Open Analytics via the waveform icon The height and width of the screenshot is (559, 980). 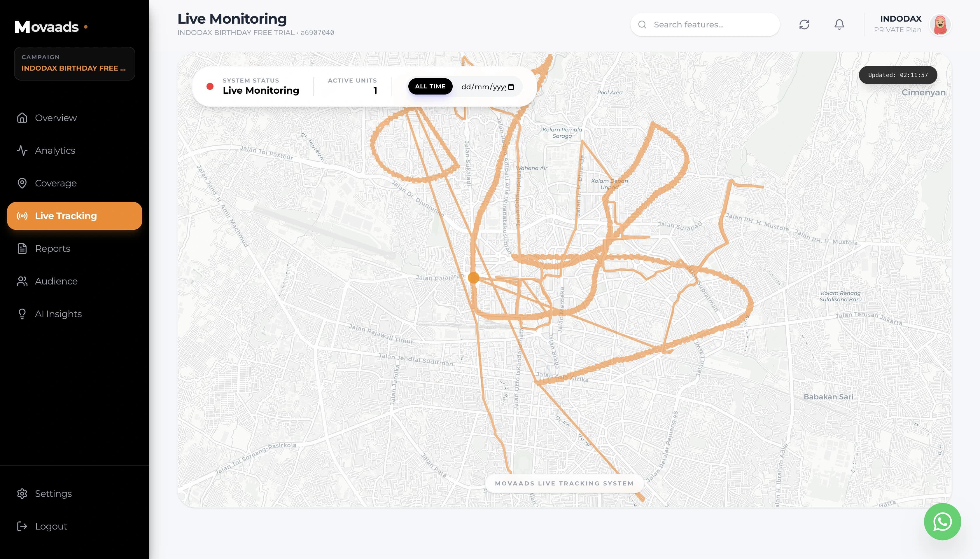pos(22,151)
